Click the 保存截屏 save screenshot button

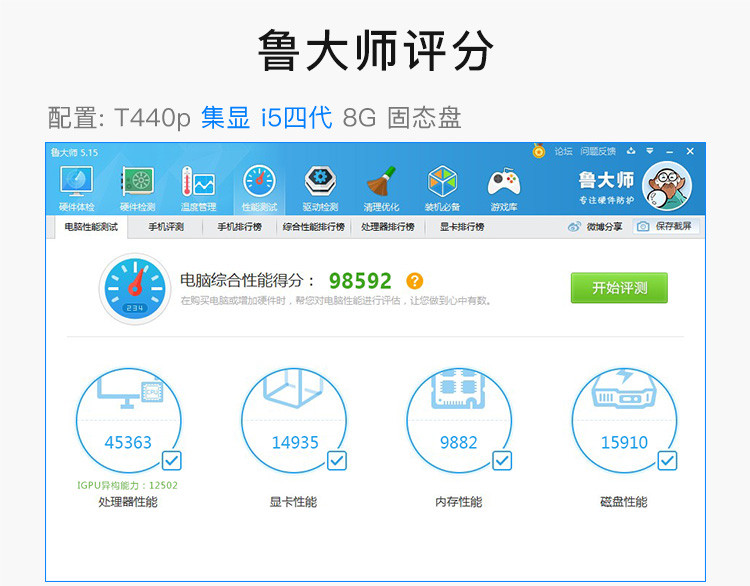pyautogui.click(x=666, y=226)
